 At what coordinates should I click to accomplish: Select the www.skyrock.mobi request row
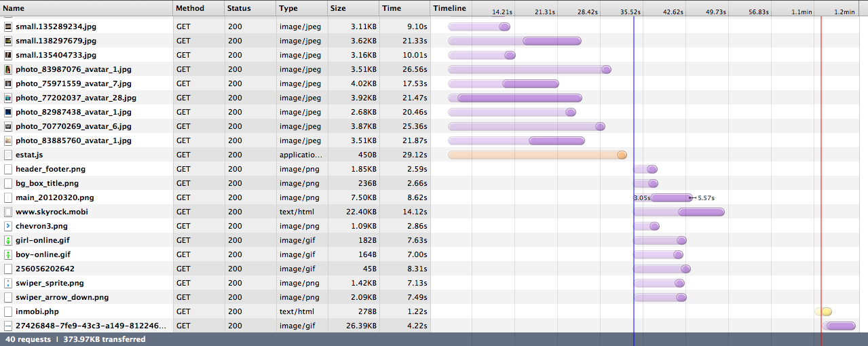pos(52,212)
